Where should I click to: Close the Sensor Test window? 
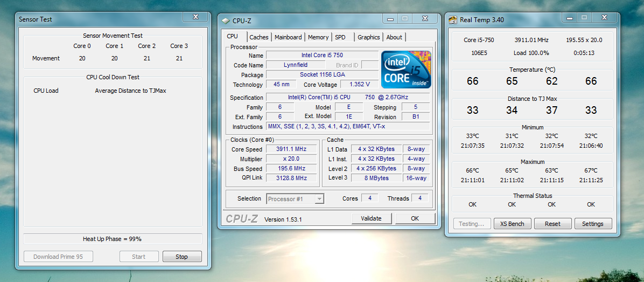pos(195,17)
